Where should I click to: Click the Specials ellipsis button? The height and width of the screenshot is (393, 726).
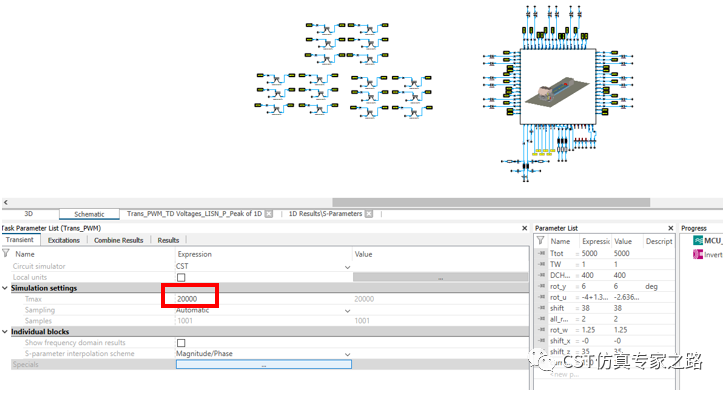[x=263, y=365]
